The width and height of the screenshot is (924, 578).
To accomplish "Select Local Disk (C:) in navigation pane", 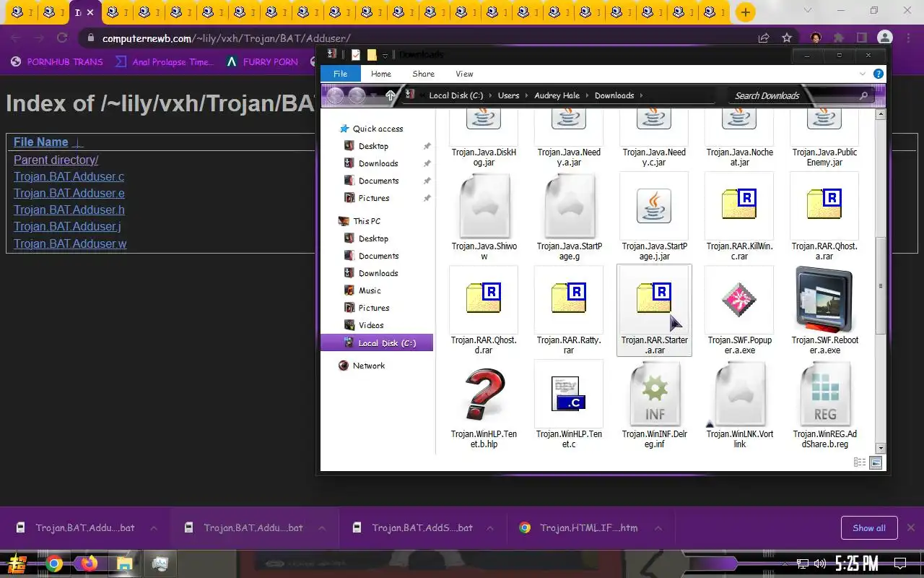I will [x=378, y=343].
